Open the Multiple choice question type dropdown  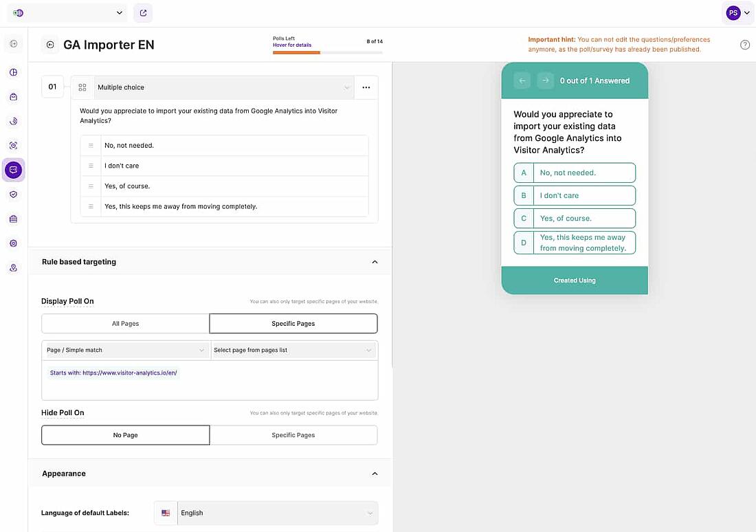pyautogui.click(x=224, y=87)
